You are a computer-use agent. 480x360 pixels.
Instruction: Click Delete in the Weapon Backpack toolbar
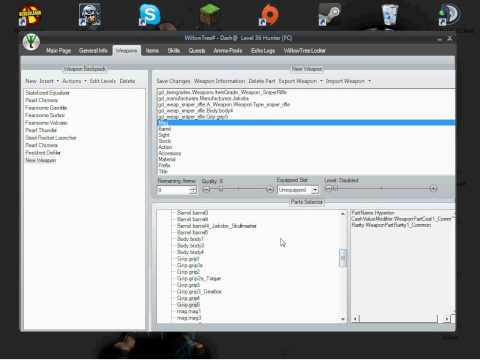127,81
